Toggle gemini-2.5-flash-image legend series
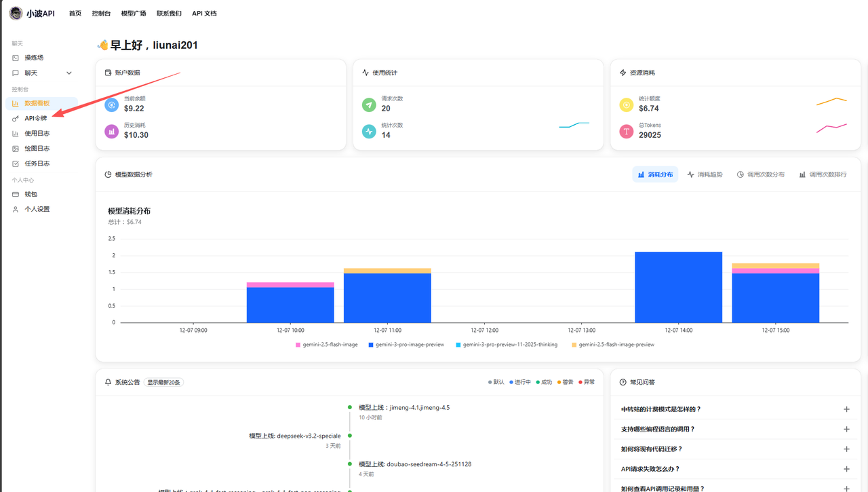 click(326, 345)
